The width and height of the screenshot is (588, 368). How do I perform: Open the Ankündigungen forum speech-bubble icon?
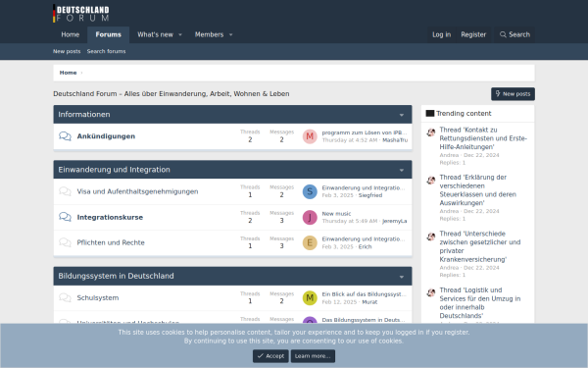(x=65, y=136)
